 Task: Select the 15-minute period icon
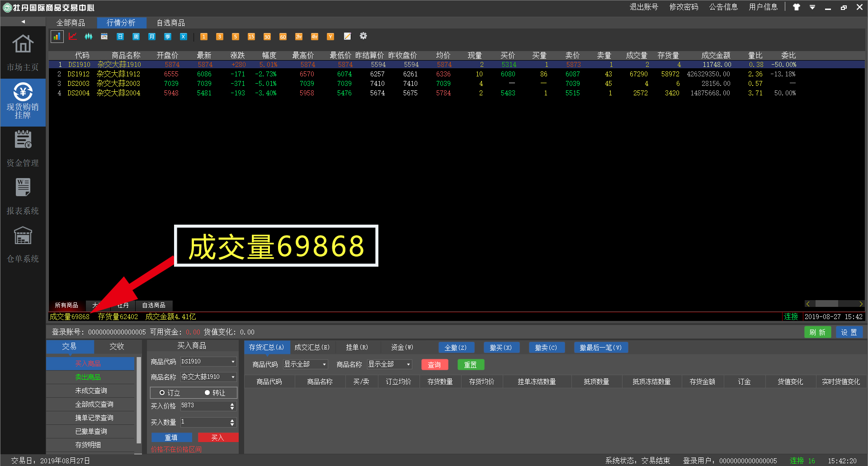click(251, 37)
